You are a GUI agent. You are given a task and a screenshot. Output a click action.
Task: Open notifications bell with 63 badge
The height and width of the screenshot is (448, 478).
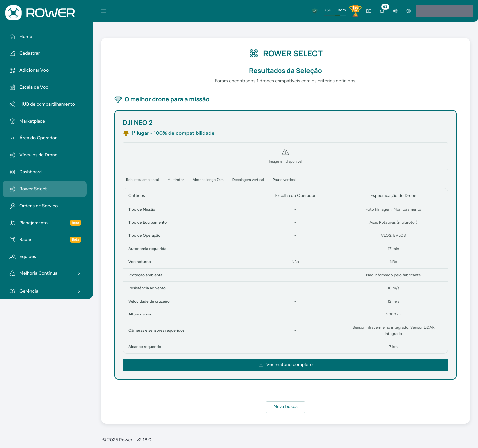click(382, 11)
